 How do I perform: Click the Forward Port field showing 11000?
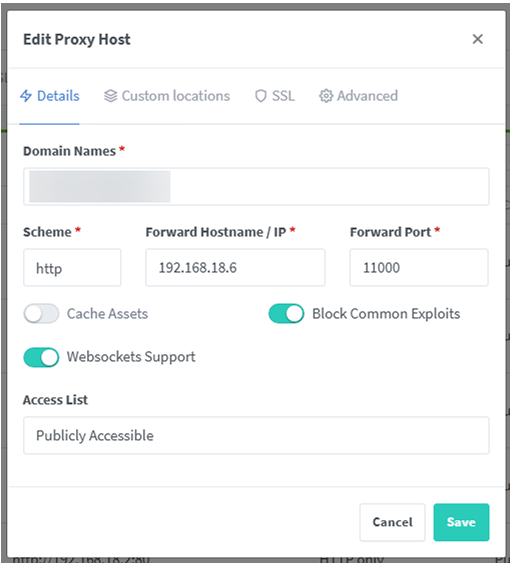click(419, 267)
